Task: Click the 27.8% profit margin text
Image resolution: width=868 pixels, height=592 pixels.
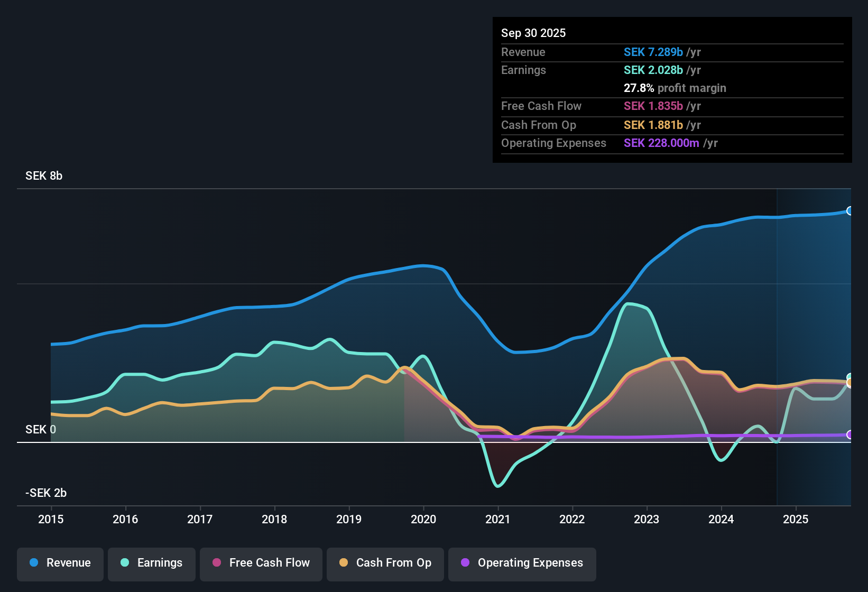Action: [675, 88]
